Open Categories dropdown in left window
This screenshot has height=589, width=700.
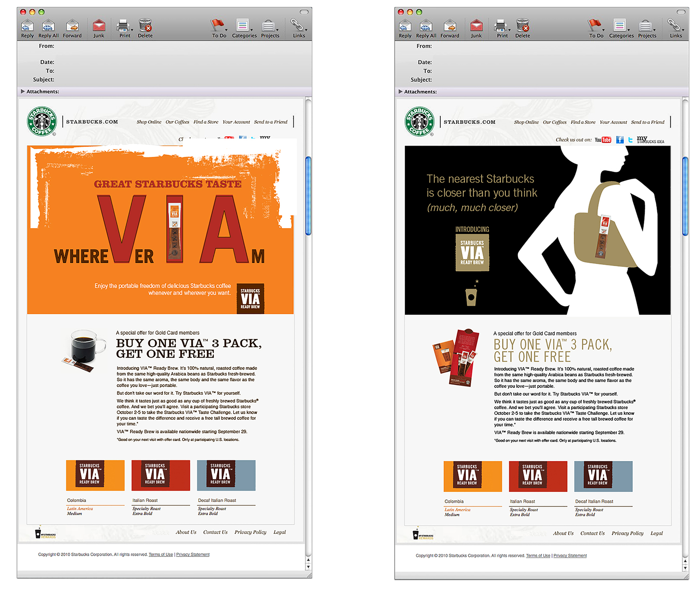click(252, 30)
